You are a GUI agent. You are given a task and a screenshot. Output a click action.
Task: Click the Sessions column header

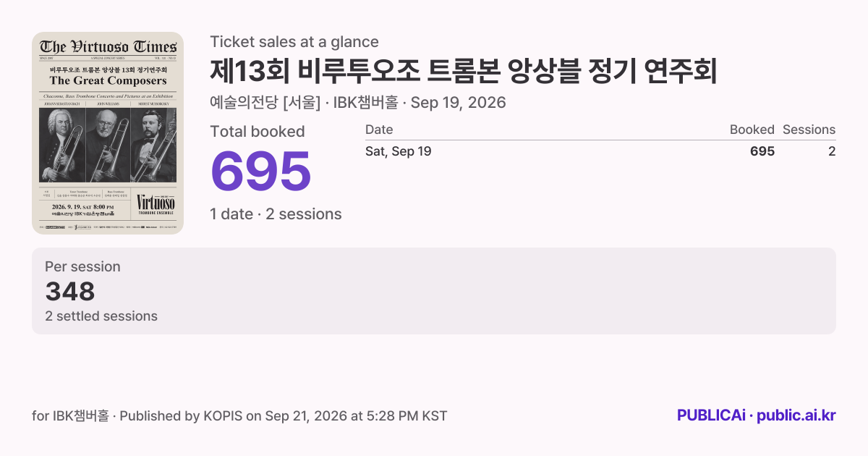click(809, 130)
